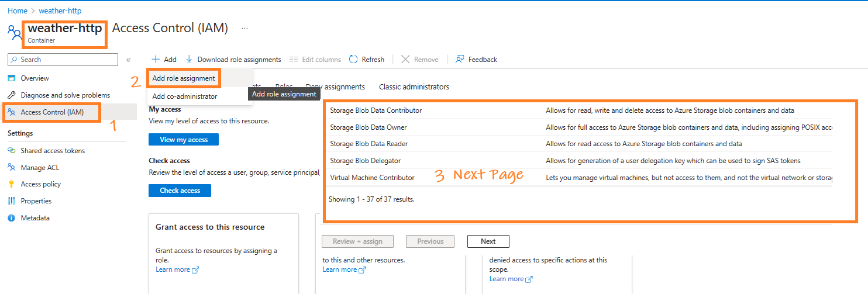Select Add role assignment menu entry
Viewport: 868px width, 294px height.
click(184, 78)
